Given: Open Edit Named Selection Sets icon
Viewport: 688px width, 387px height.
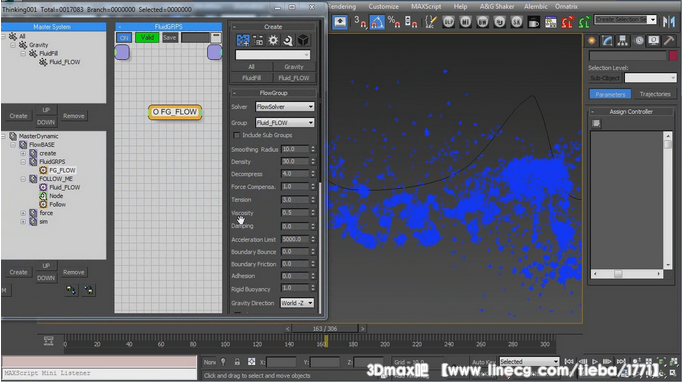Looking at the screenshot, I should coord(431,22).
